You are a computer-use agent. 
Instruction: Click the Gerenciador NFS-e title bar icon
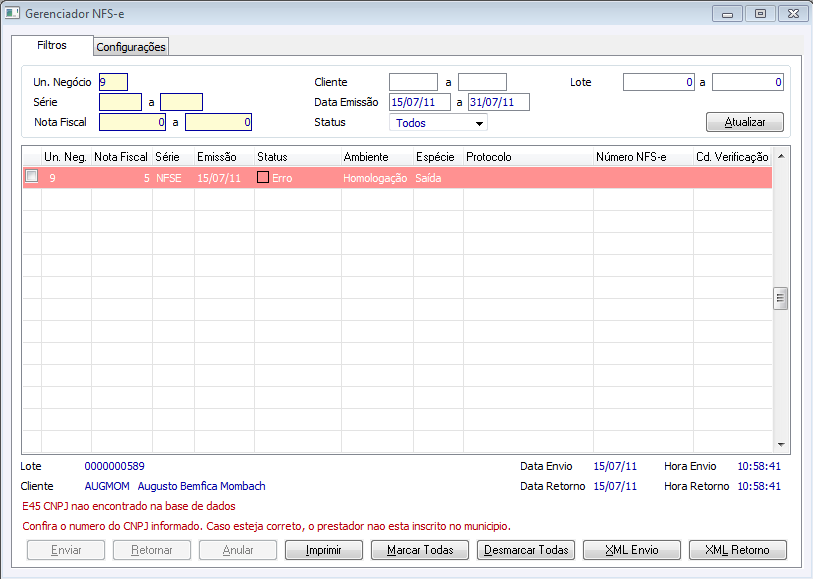click(x=12, y=12)
